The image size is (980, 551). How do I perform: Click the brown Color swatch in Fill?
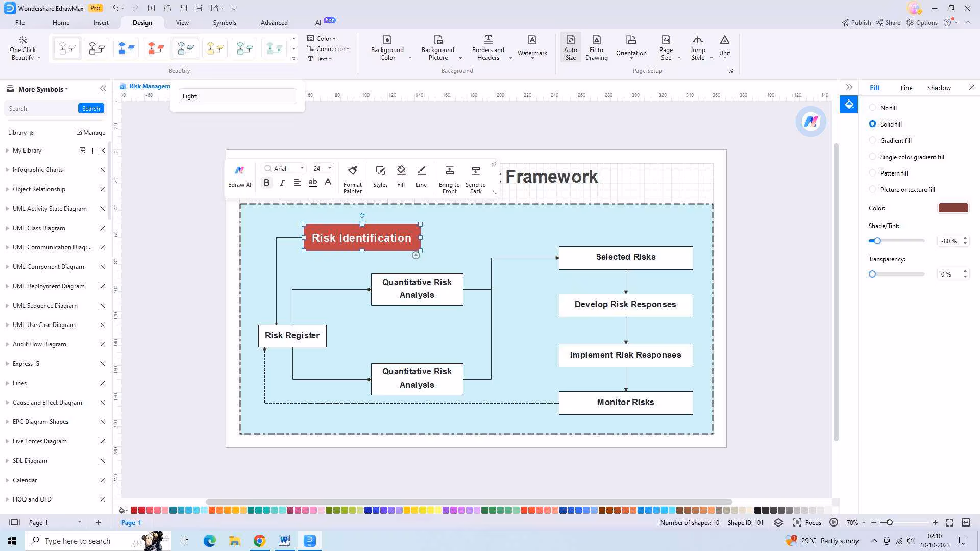(x=953, y=208)
